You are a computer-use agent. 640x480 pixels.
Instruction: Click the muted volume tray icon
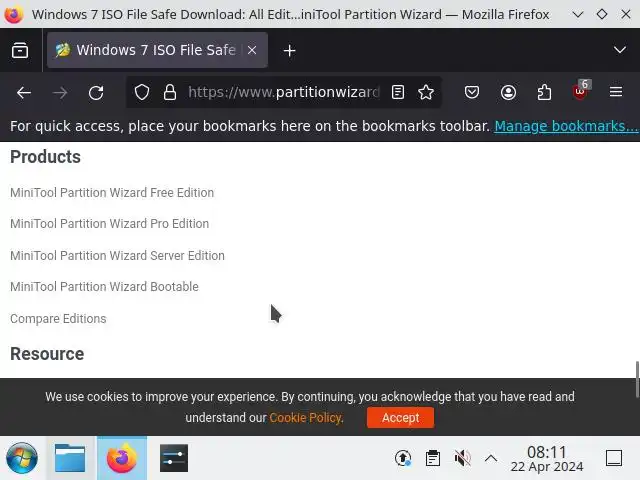pos(462,458)
